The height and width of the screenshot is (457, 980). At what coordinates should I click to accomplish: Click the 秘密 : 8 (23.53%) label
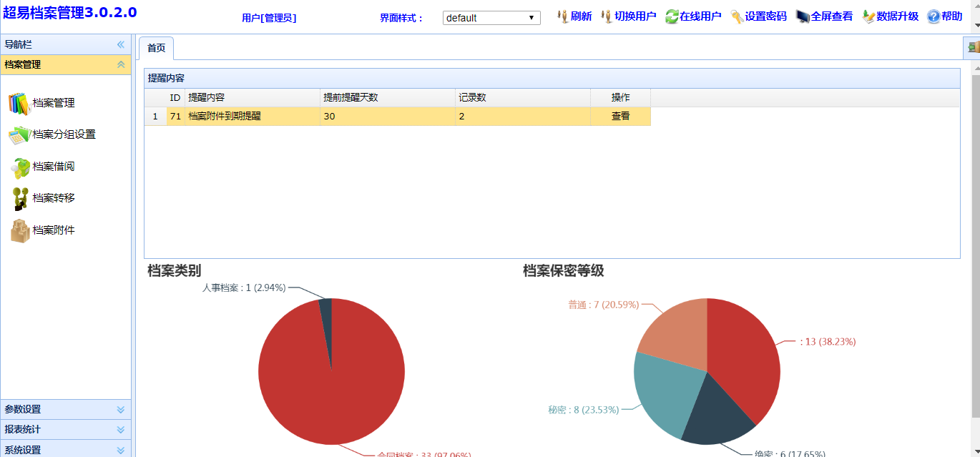(584, 410)
